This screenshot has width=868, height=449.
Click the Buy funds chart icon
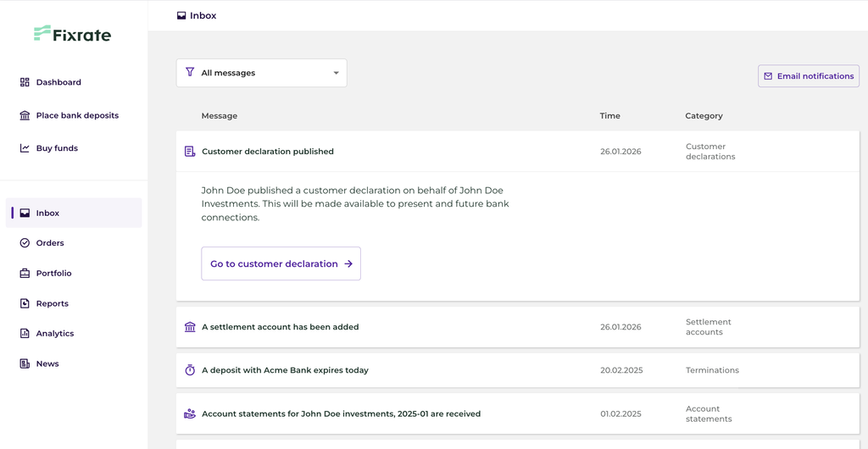(25, 148)
